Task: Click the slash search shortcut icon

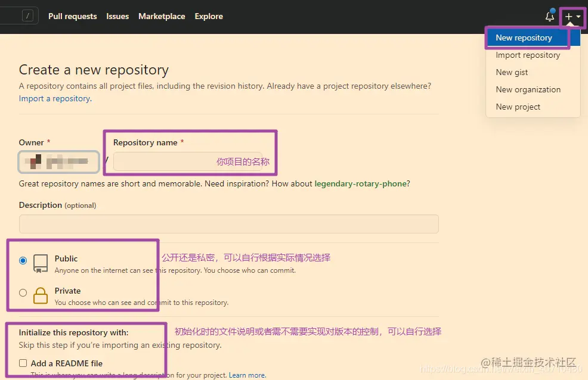Action: pos(28,15)
